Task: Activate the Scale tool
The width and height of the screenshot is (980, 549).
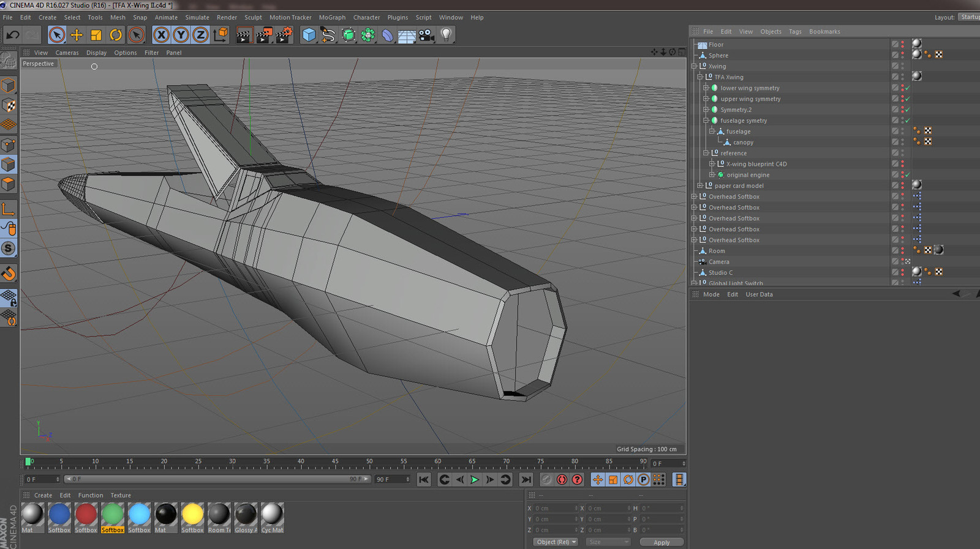Action: tap(96, 35)
